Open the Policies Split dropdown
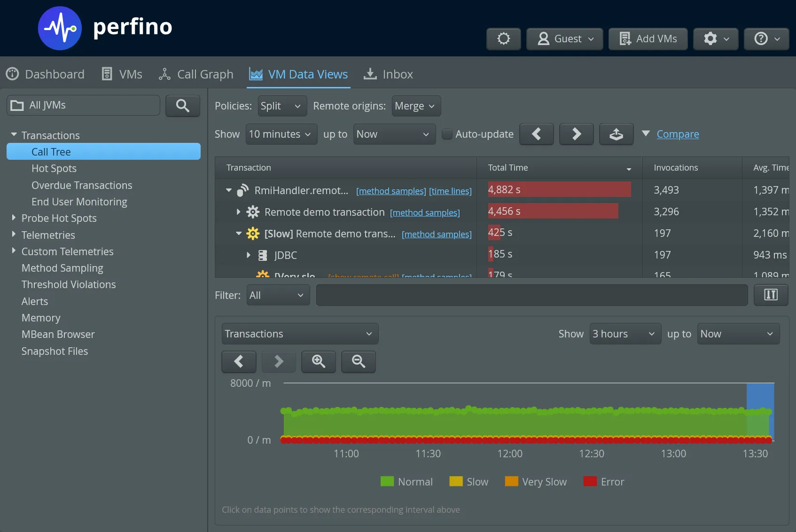This screenshot has height=532, width=796. coord(281,106)
